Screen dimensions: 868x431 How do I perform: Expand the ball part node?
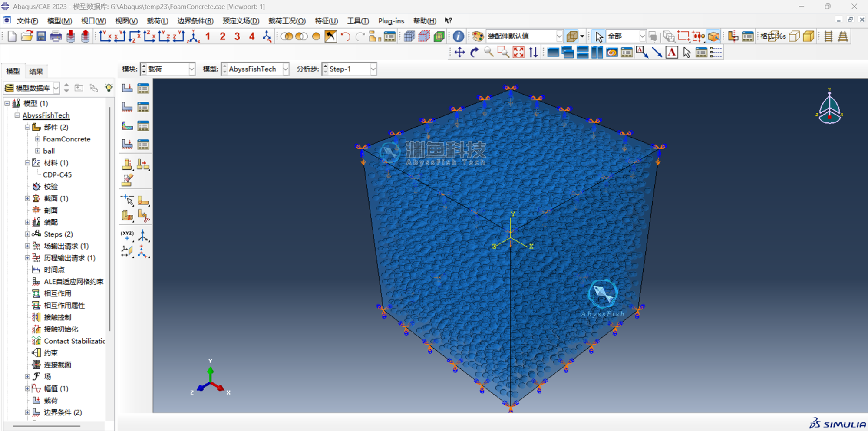38,151
